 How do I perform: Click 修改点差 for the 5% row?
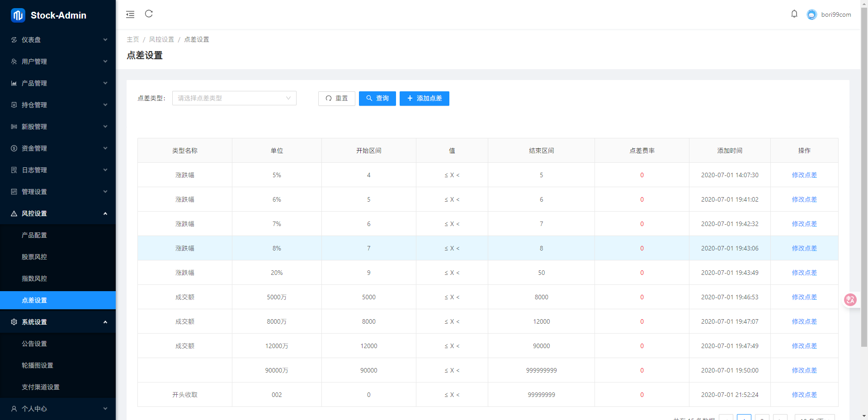pyautogui.click(x=804, y=175)
